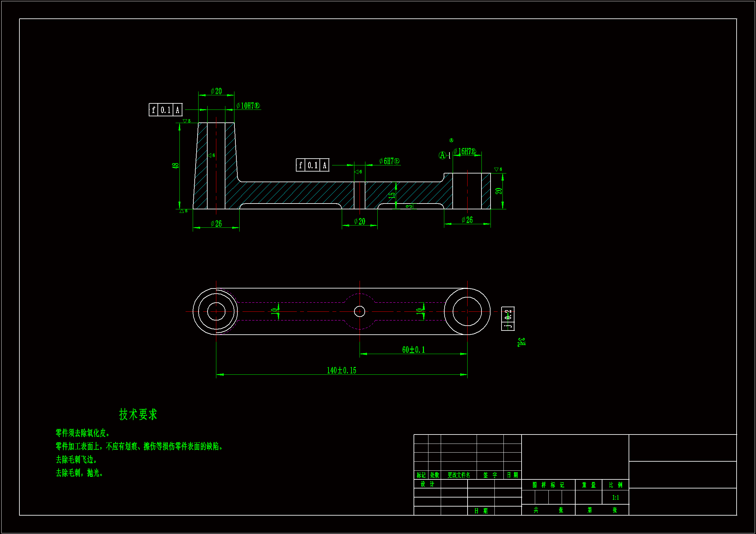Select the 更改文件名 title block cell
This screenshot has height=534, width=756.
[459, 475]
